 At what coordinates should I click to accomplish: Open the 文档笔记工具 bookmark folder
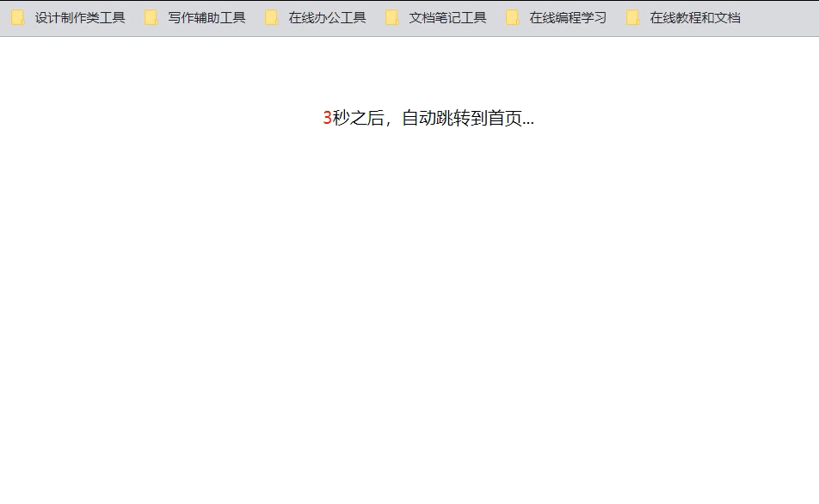click(x=436, y=18)
